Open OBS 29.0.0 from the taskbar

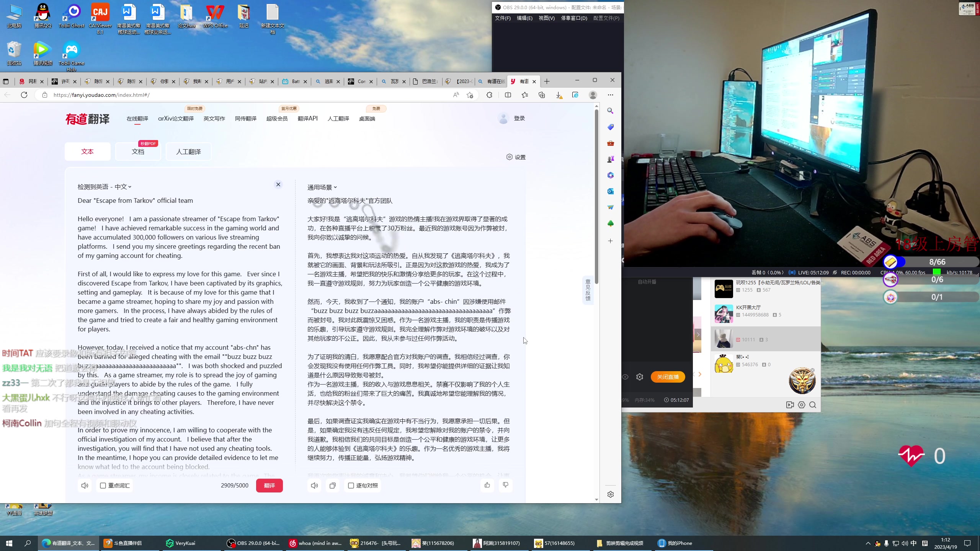(x=254, y=543)
